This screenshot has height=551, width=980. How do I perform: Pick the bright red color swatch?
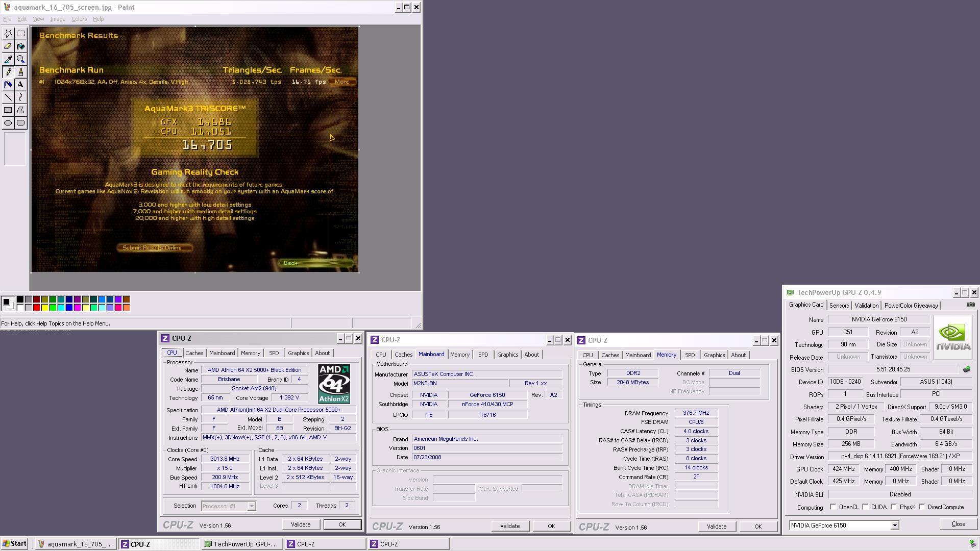pyautogui.click(x=36, y=308)
